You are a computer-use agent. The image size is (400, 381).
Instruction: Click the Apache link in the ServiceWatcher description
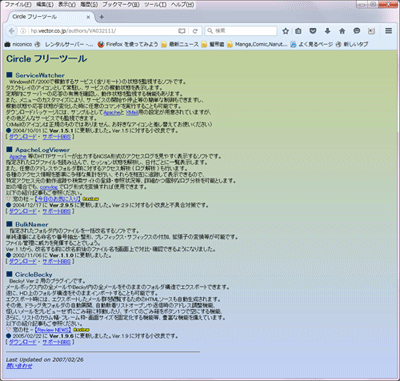pyautogui.click(x=112, y=113)
